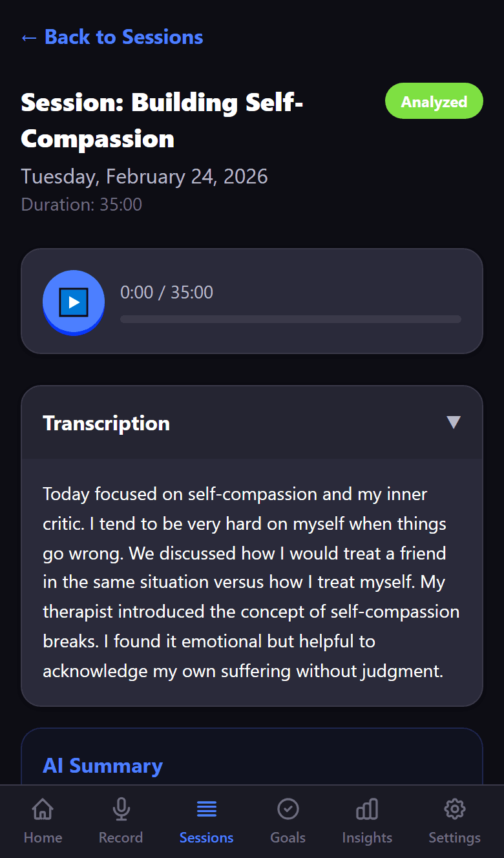The height and width of the screenshot is (858, 504).
Task: Tap the green Analyzed badge
Action: pos(434,101)
